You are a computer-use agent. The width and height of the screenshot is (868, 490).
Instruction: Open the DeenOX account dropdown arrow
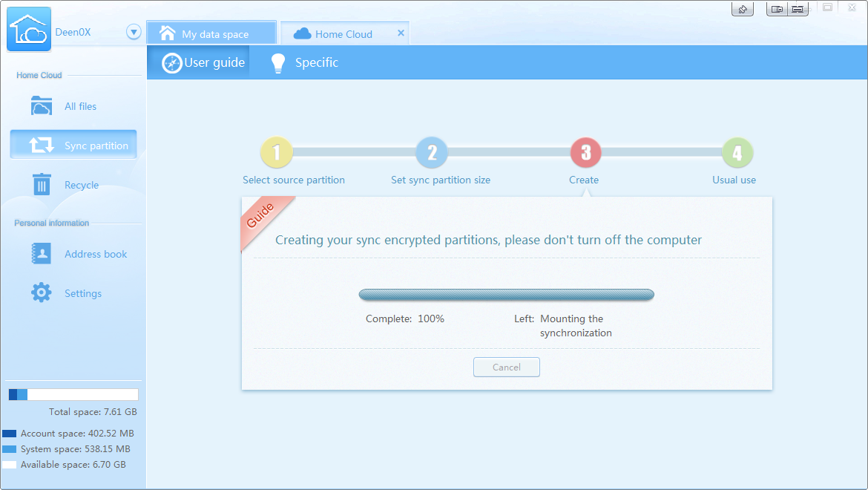(134, 32)
